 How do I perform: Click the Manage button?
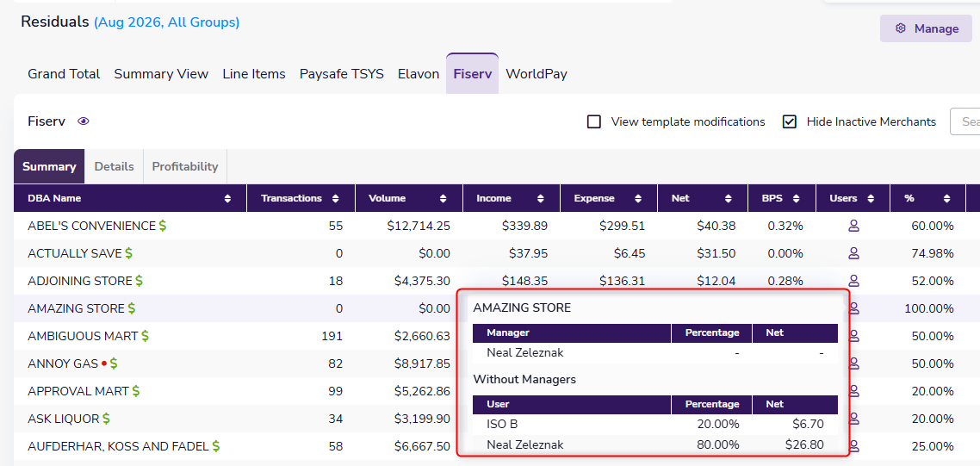pos(927,28)
